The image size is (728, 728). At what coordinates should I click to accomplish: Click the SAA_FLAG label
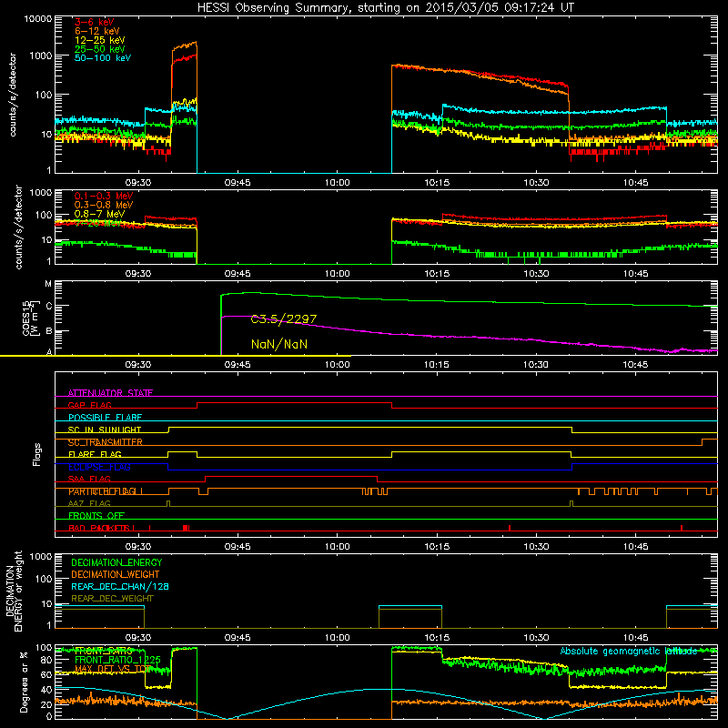[89, 479]
